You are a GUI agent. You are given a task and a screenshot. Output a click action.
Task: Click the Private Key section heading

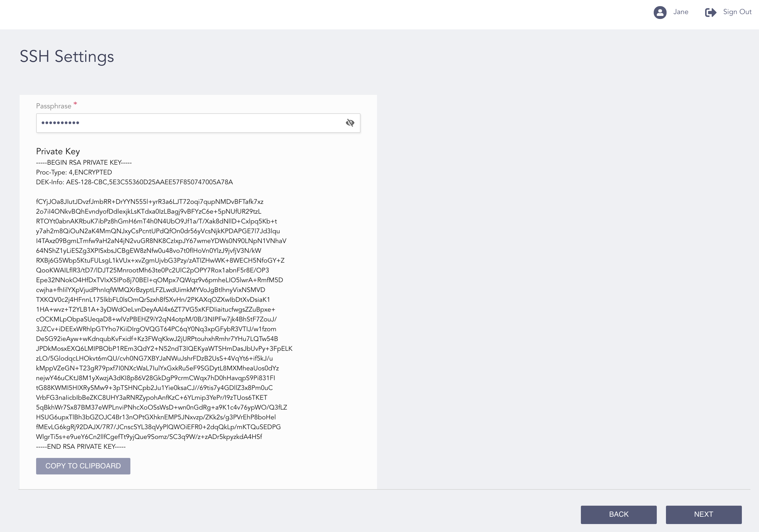58,152
